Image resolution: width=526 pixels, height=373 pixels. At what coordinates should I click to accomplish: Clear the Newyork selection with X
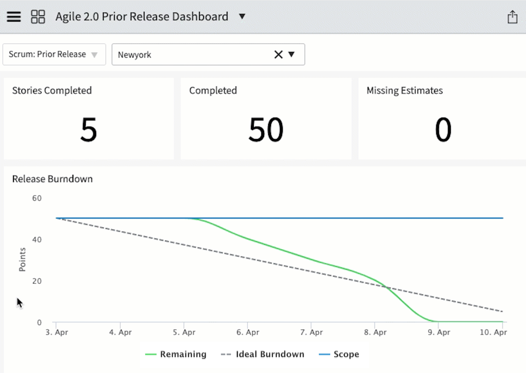278,54
